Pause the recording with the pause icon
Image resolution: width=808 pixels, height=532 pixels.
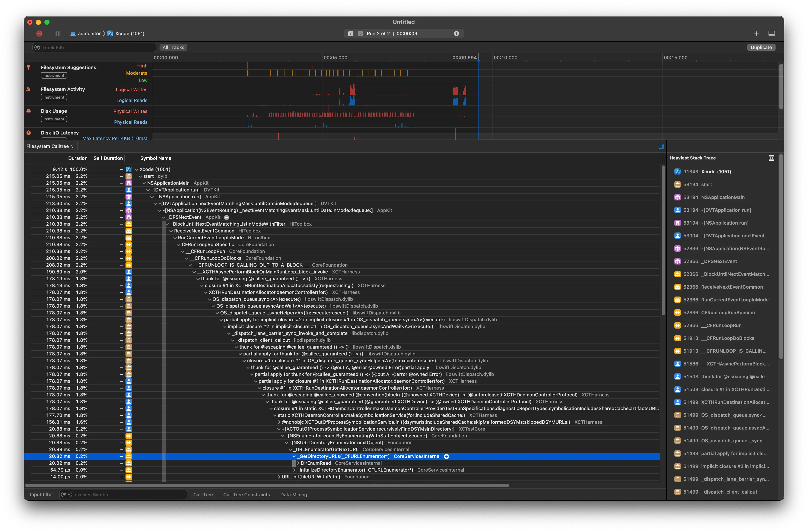tap(57, 33)
